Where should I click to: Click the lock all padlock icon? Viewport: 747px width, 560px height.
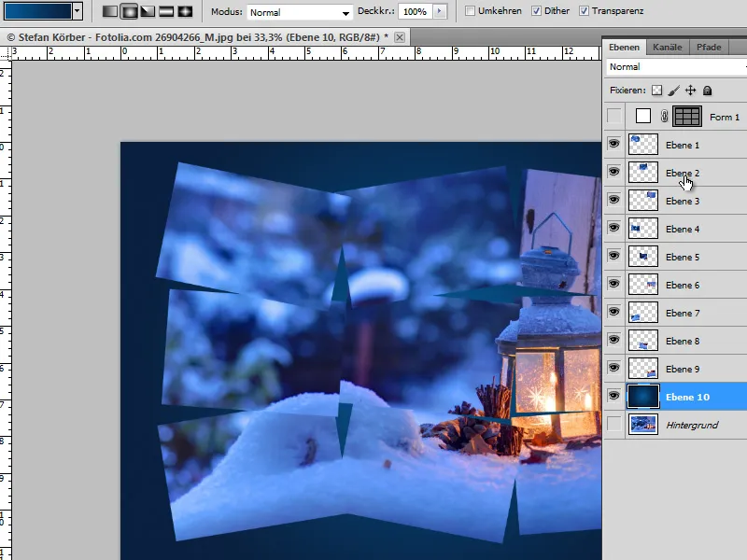[708, 91]
